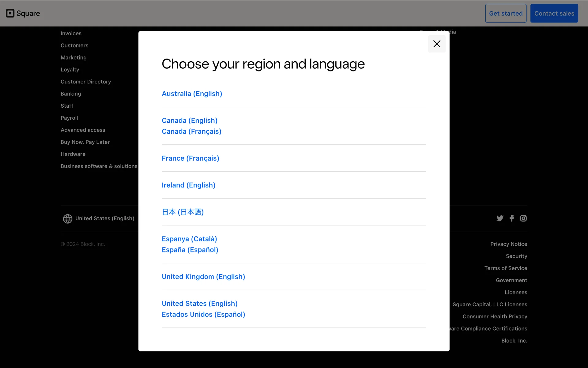
Task: Select France (Français) region
Action: (x=190, y=158)
